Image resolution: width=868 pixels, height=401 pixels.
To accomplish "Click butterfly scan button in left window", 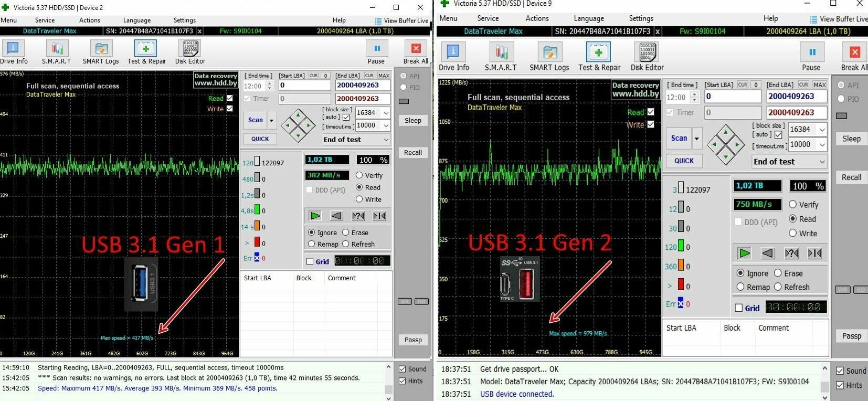I will pos(379,216).
